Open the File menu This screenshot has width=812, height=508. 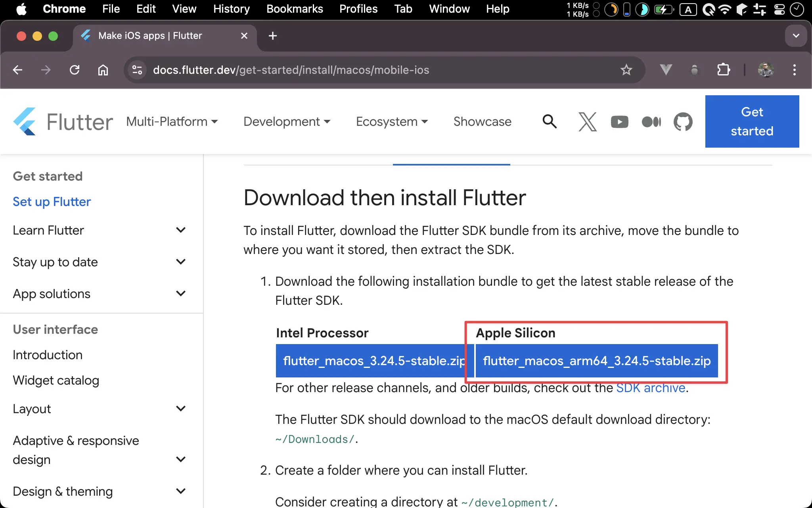tap(111, 9)
